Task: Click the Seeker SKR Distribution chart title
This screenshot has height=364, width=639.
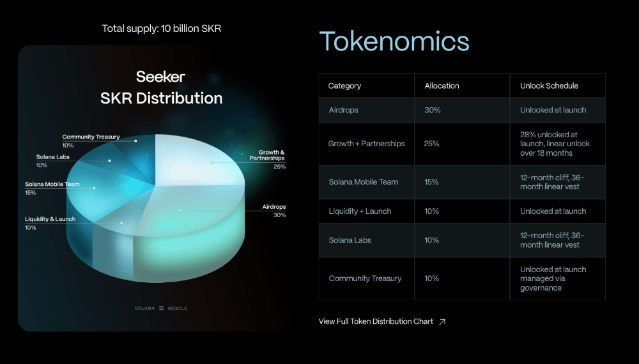Action: [161, 87]
